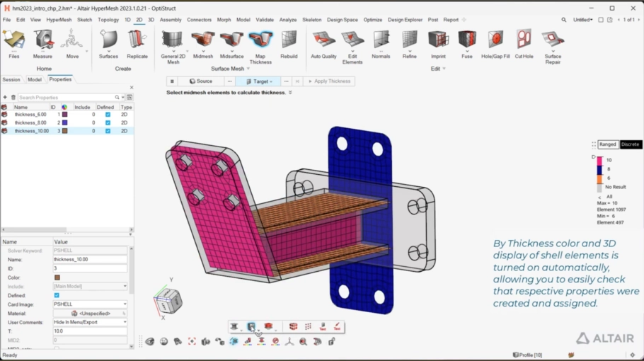Toggle the Defined checkbox in entity editor
Viewport: 644px width, 361px height.
click(x=57, y=295)
